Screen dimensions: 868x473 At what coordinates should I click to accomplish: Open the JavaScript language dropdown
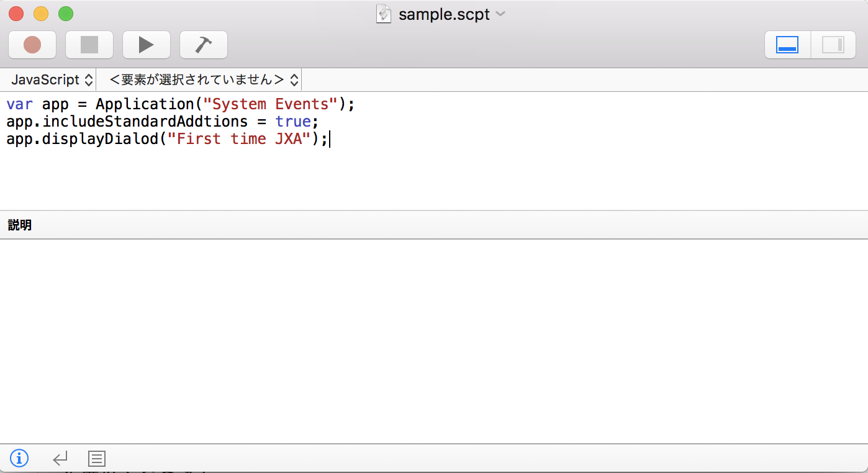tap(52, 79)
